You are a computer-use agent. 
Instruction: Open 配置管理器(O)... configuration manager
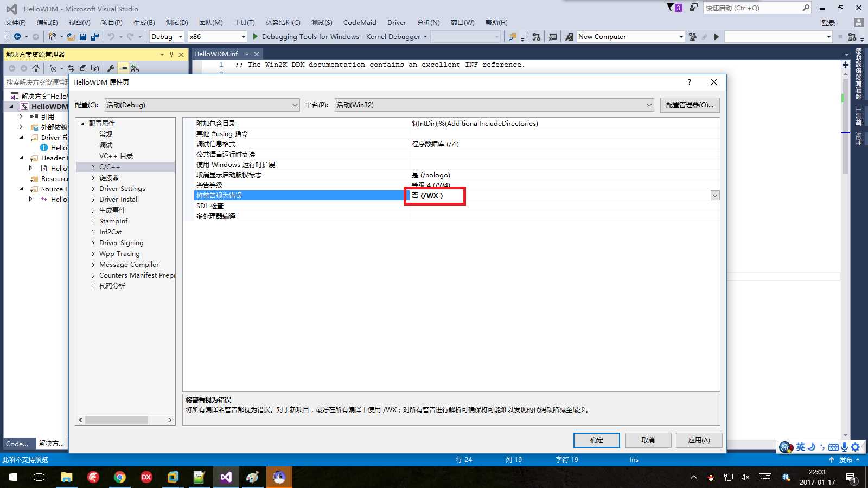(690, 105)
